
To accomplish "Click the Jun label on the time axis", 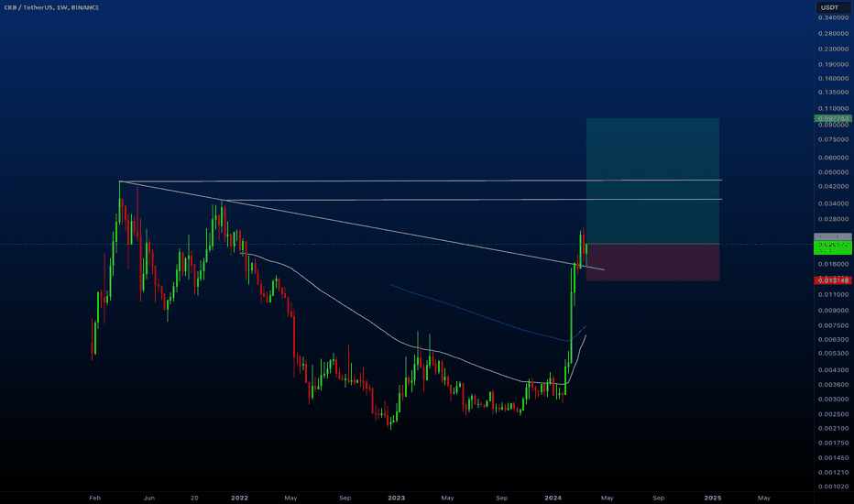I will coord(149,498).
